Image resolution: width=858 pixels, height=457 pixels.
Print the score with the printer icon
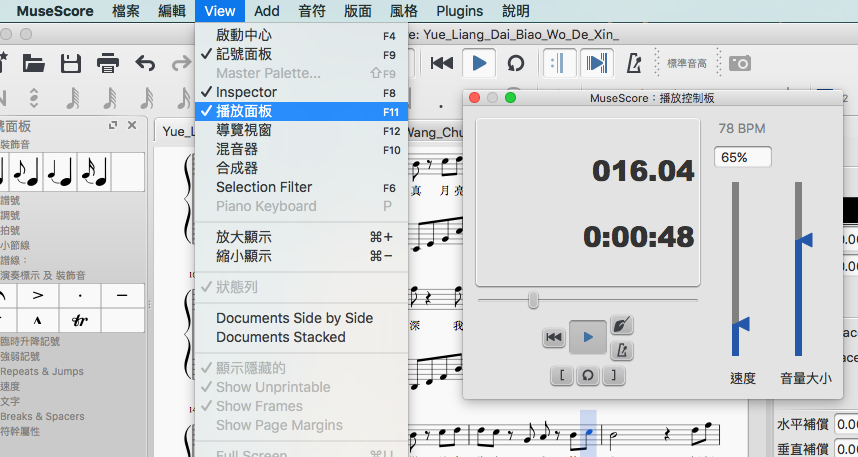point(108,63)
